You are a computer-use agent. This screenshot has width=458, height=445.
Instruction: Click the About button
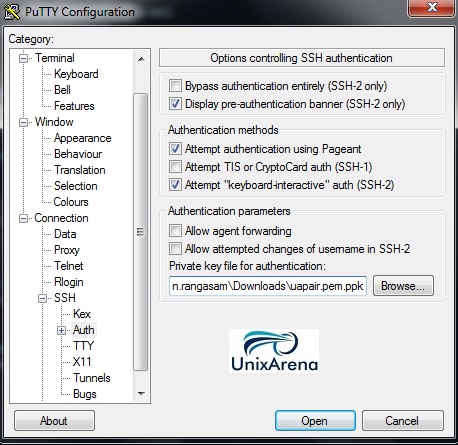[54, 421]
